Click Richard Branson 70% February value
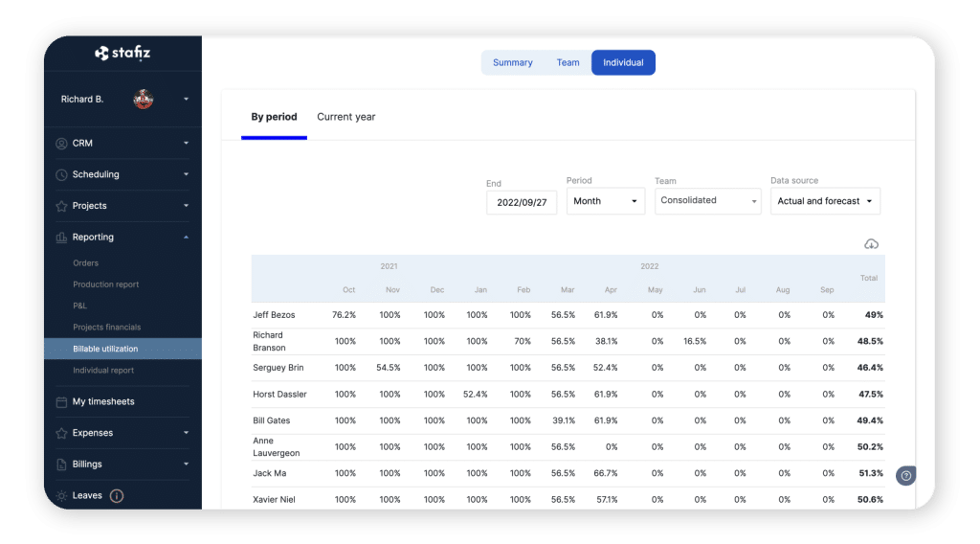The width and height of the screenshot is (980, 544). click(x=522, y=341)
